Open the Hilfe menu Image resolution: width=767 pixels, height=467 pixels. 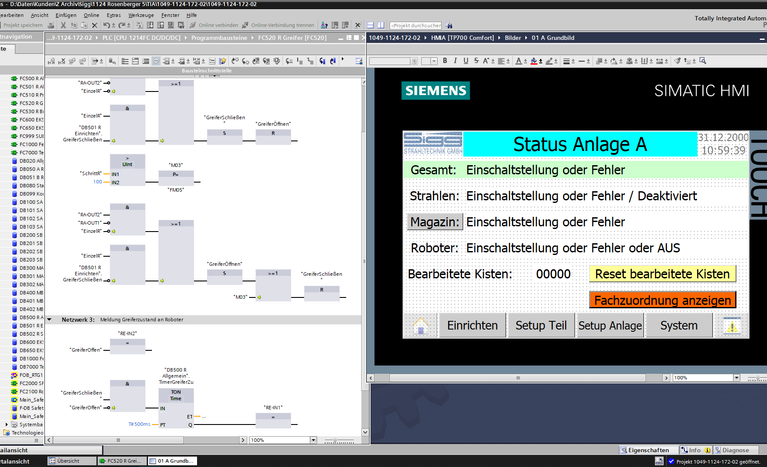(x=192, y=15)
